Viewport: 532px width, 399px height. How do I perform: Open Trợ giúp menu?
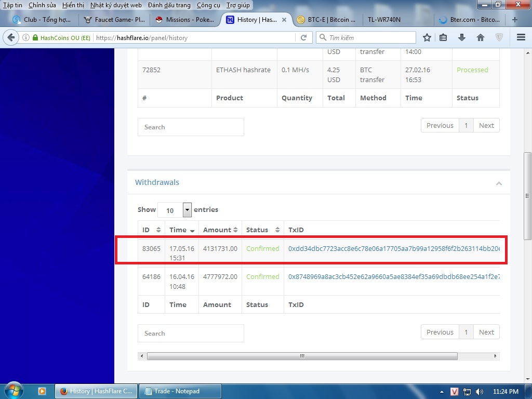(238, 5)
